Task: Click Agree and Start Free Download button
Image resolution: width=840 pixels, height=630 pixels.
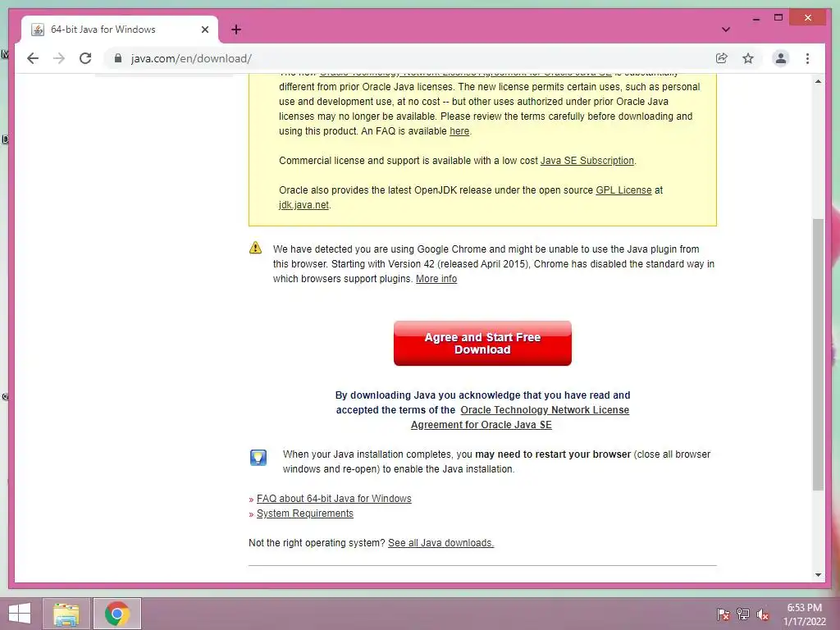Action: click(482, 344)
